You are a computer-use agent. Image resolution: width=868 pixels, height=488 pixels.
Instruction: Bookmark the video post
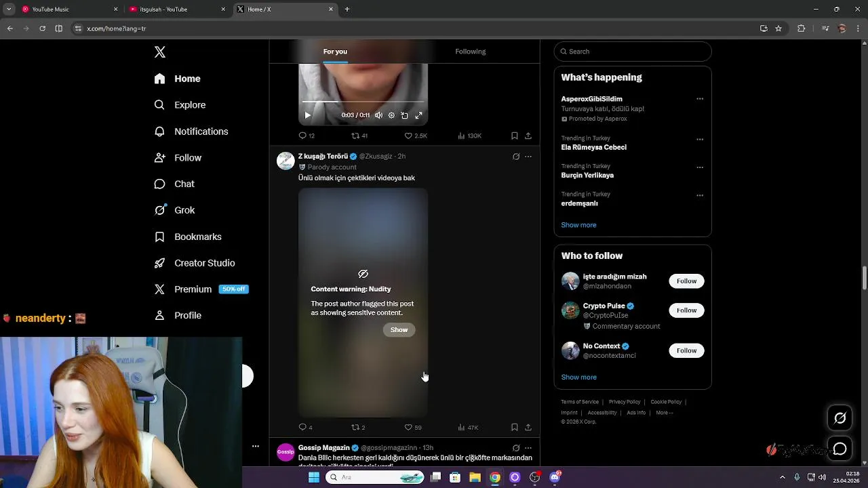(515, 136)
